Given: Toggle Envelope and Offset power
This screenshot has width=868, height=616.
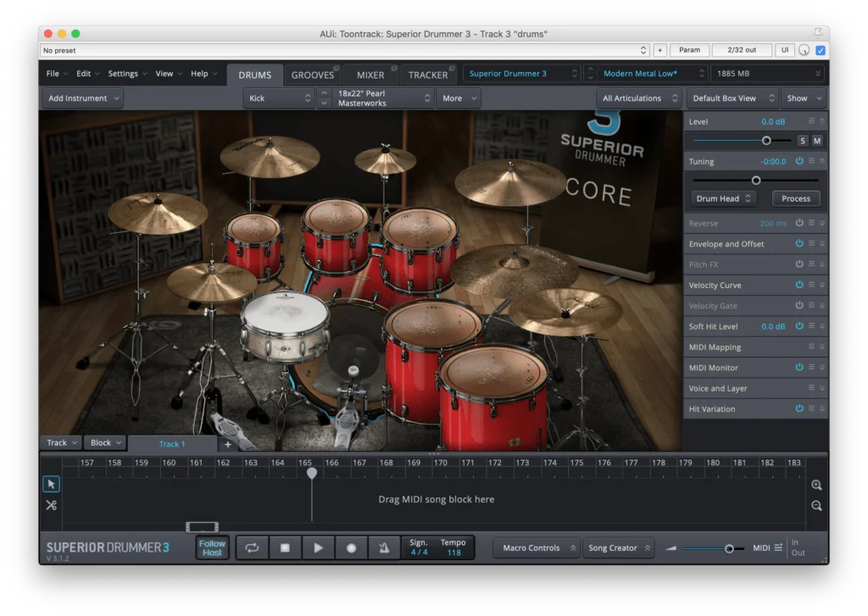Looking at the screenshot, I should (x=799, y=243).
